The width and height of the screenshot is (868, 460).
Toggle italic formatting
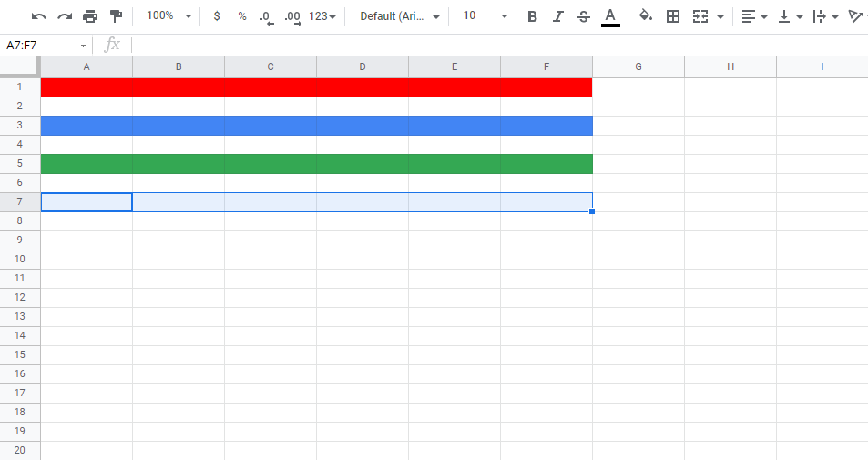[x=557, y=16]
